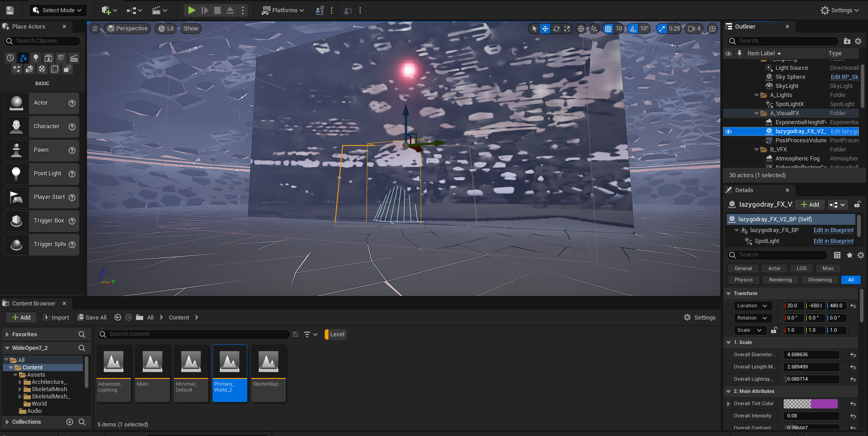Open camera speed setting showing 4
868x436 pixels.
tap(694, 29)
